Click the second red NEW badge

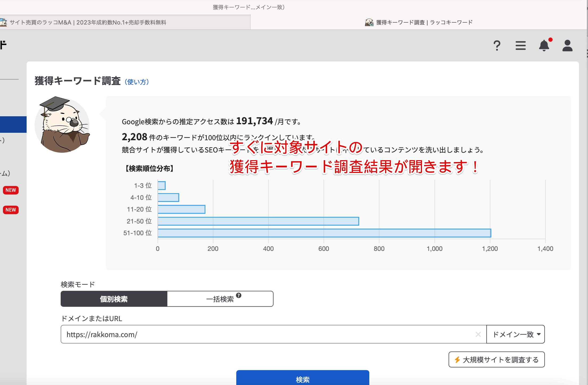click(x=11, y=210)
